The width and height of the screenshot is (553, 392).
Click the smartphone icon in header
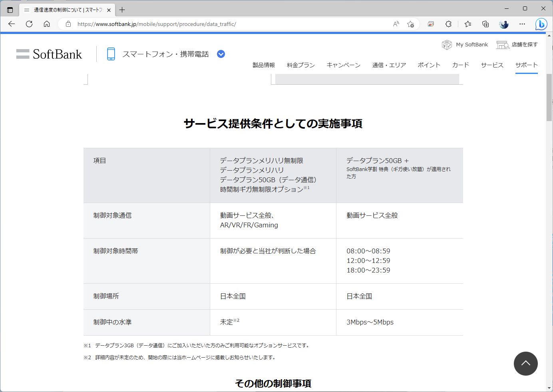111,54
